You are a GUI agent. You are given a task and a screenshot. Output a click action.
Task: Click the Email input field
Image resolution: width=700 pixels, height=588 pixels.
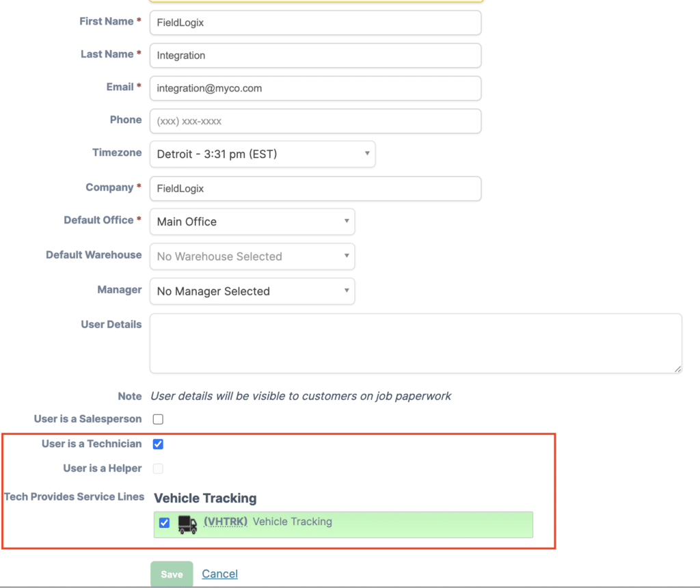coord(315,88)
